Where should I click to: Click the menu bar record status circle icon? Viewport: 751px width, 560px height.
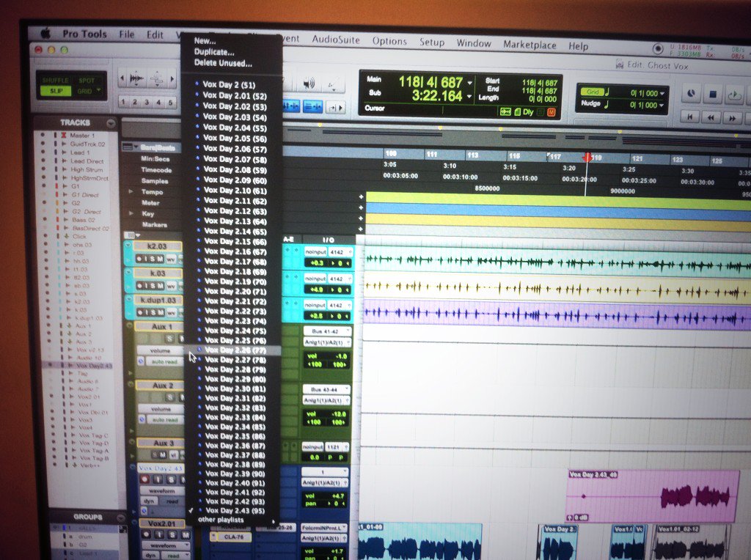click(658, 49)
